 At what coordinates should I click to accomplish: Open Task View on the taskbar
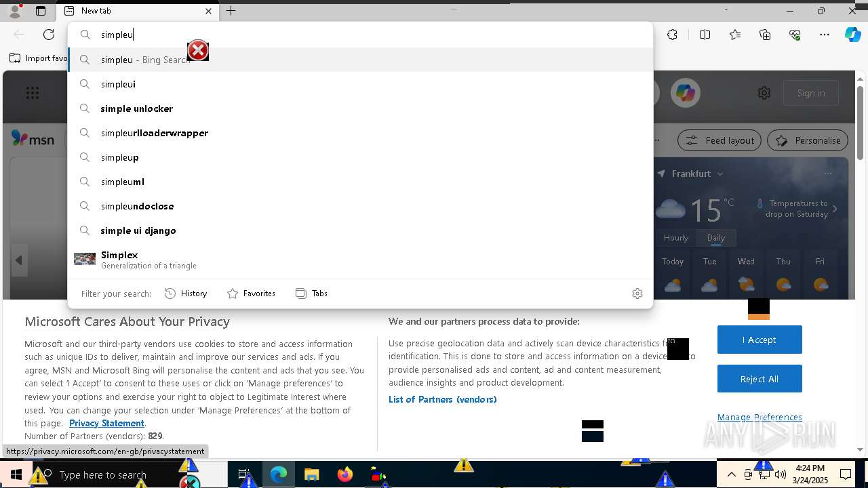[x=245, y=474]
